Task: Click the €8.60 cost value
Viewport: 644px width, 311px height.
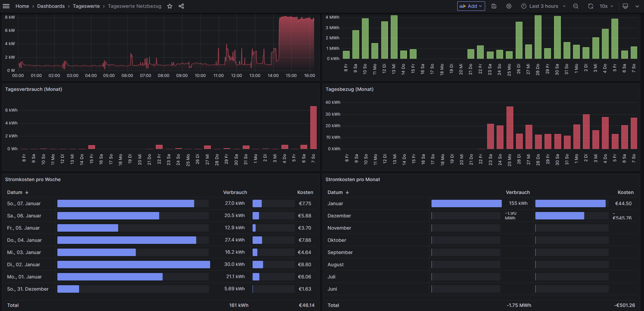Action: coord(305,265)
